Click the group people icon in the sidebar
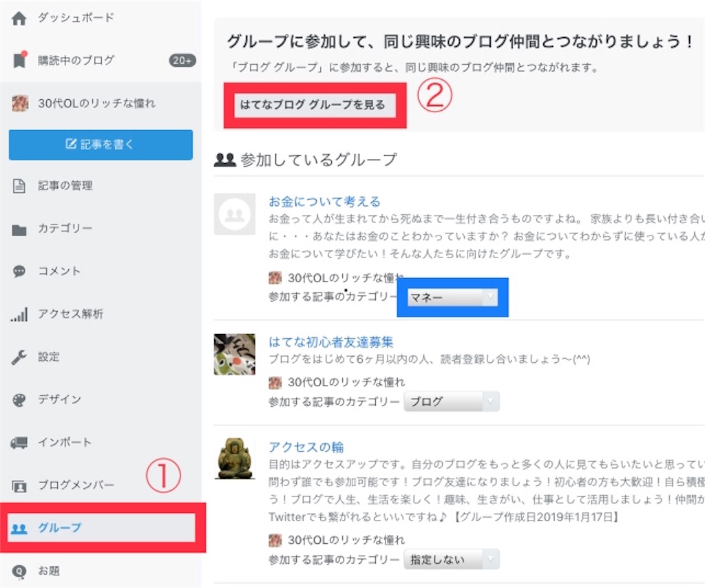705x588 pixels. tap(19, 529)
